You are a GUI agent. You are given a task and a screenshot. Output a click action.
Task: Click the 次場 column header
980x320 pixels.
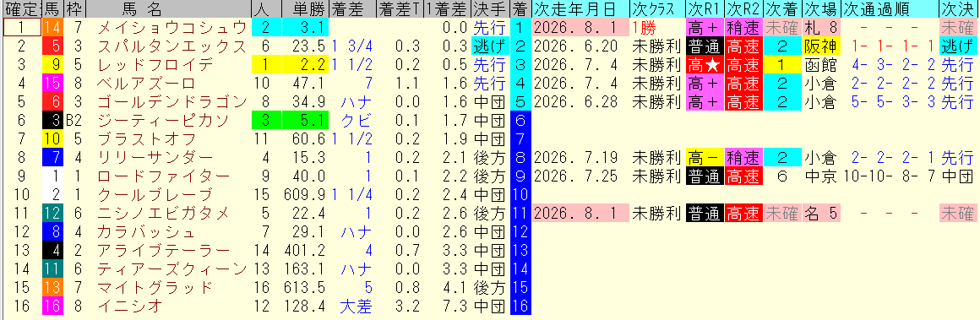tap(821, 8)
